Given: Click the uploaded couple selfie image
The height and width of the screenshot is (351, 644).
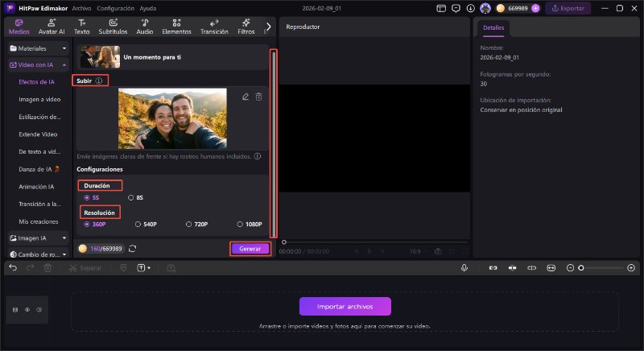Looking at the screenshot, I should (x=172, y=118).
